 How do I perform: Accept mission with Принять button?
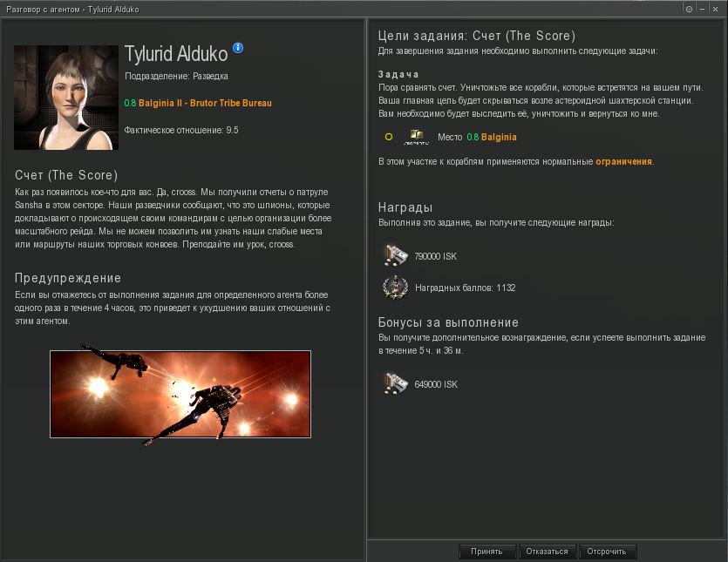pos(487,552)
